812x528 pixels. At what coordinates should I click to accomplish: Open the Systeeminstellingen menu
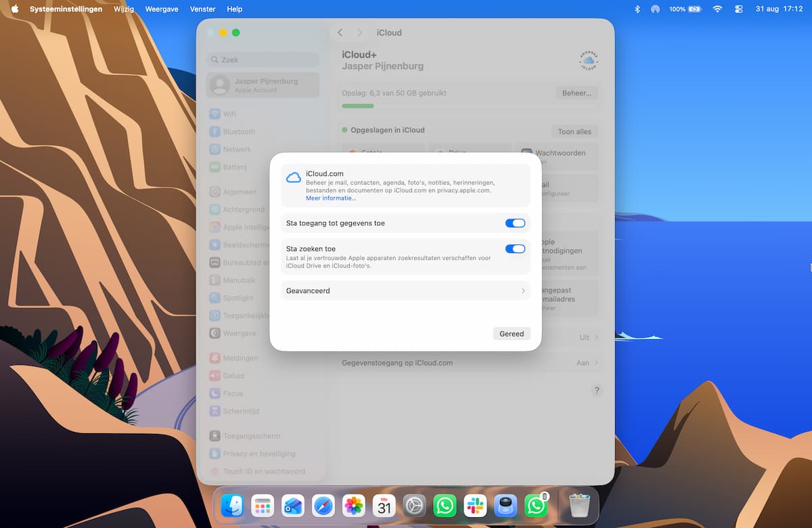[x=66, y=9]
